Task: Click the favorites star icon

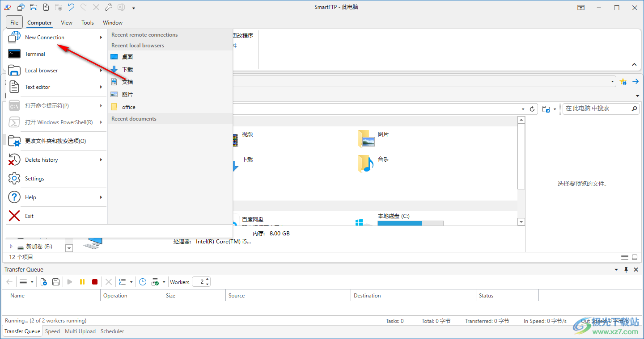Action: click(x=623, y=81)
